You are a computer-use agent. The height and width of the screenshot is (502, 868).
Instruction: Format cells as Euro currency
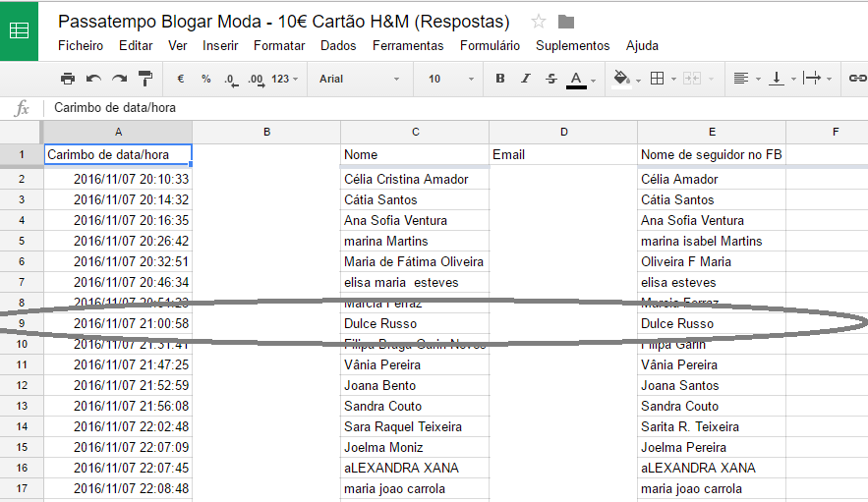click(180, 79)
